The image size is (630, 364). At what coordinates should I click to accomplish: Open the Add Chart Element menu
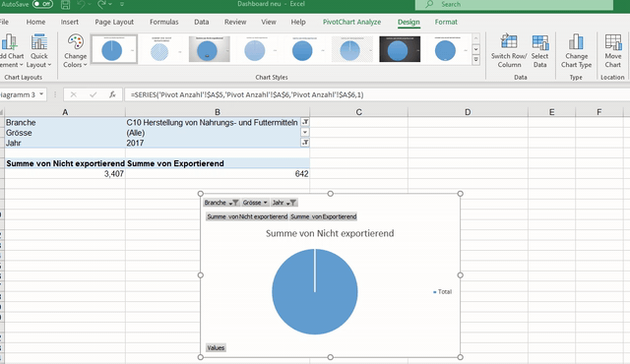click(11, 51)
